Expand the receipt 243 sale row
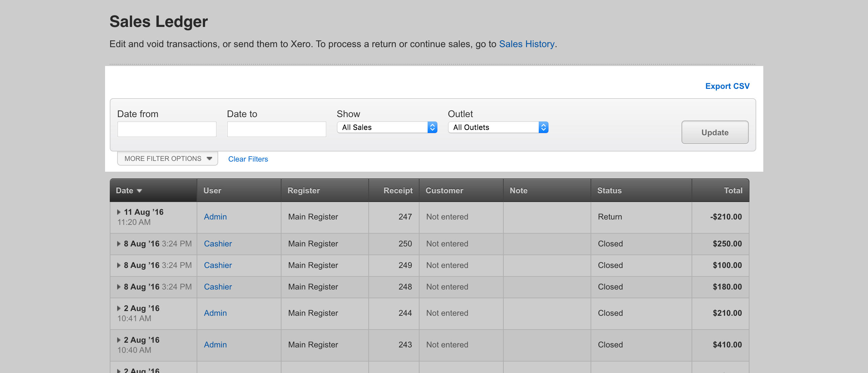This screenshot has width=868, height=373. pyautogui.click(x=119, y=340)
